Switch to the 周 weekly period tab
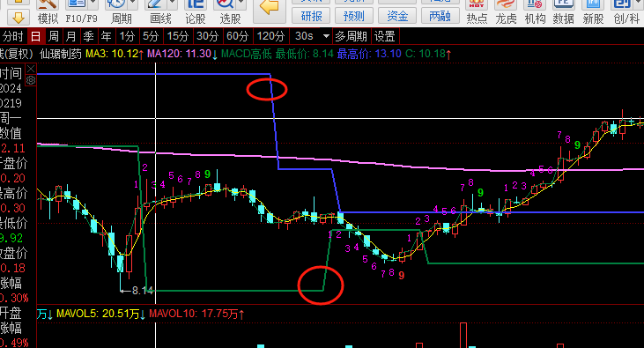Image resolution: width=644 pixels, height=348 pixels. (54, 36)
